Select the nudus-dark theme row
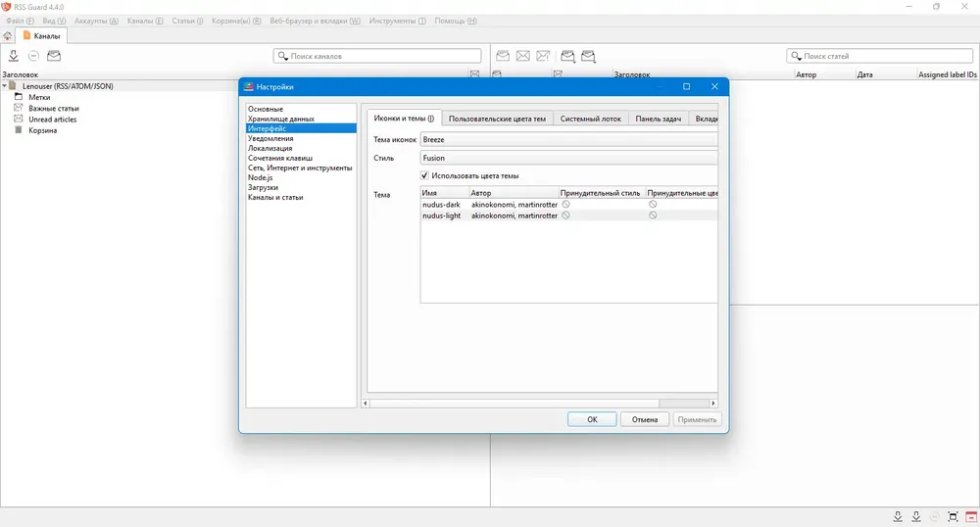The height and width of the screenshot is (527, 980). pos(441,204)
